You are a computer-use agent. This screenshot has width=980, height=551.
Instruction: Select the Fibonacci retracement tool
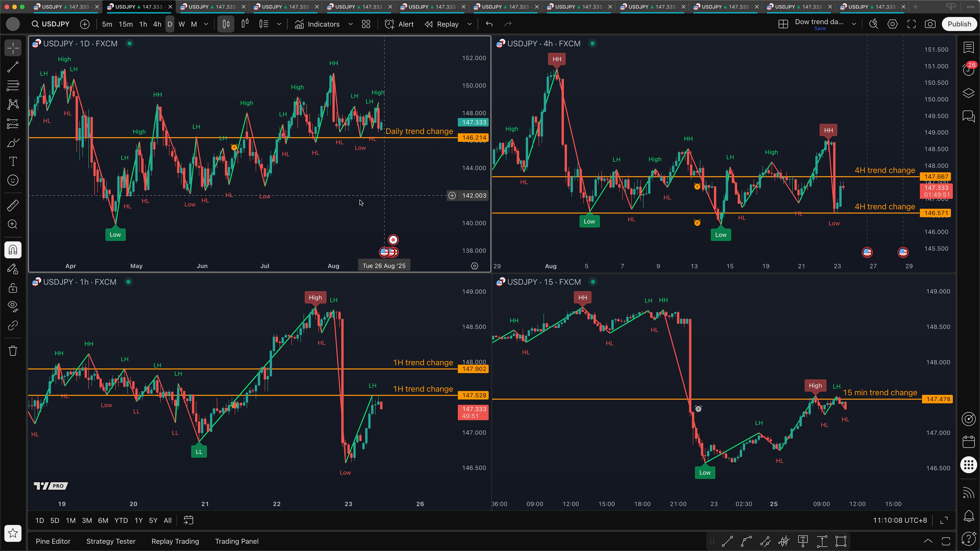[13, 85]
